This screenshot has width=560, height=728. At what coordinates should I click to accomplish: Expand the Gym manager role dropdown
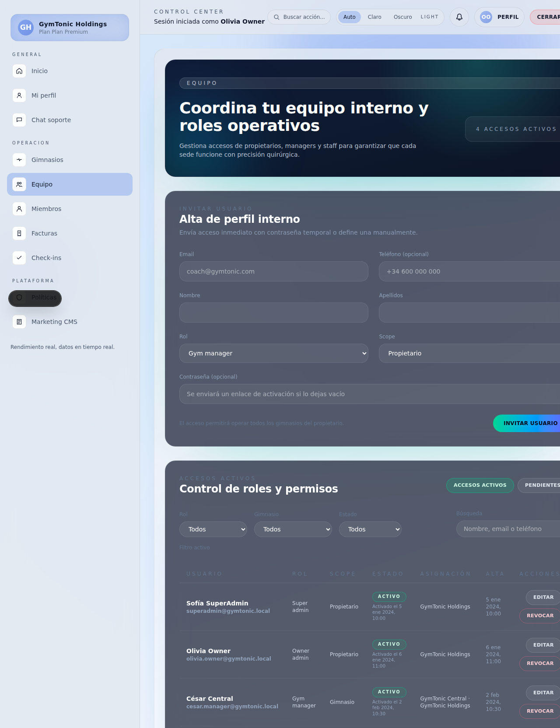273,353
